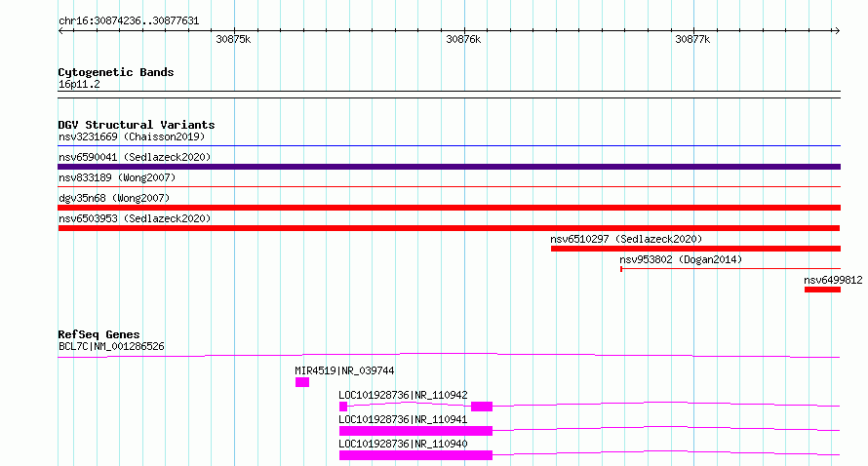Click the thin blue nsv3231669 variant line
This screenshot has height=466, width=868.
pyautogui.click(x=449, y=146)
